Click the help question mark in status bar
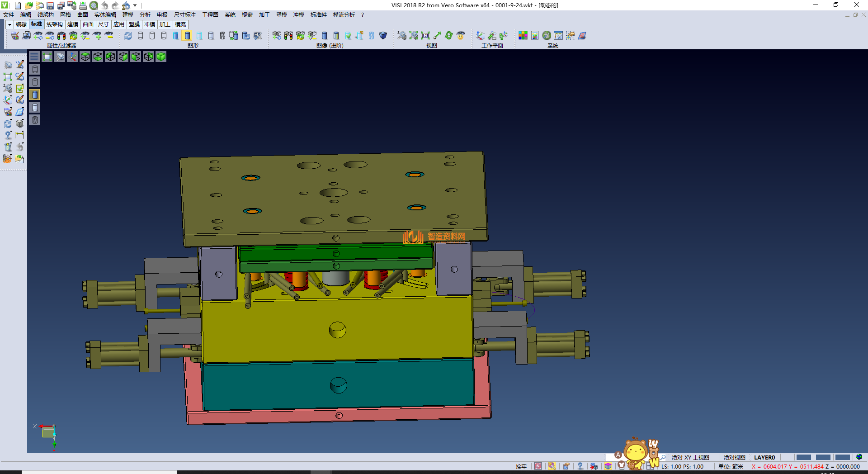 pyautogui.click(x=580, y=466)
